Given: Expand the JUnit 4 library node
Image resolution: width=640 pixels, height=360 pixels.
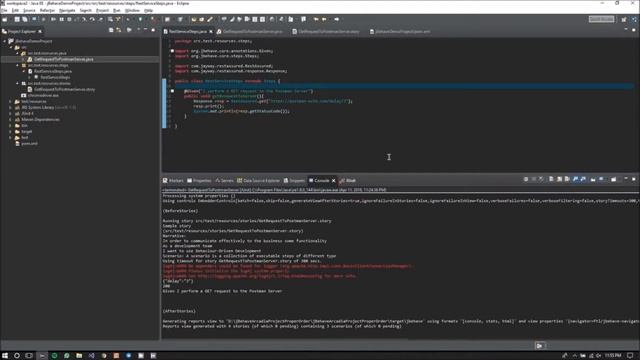Looking at the screenshot, I should 11,113.
